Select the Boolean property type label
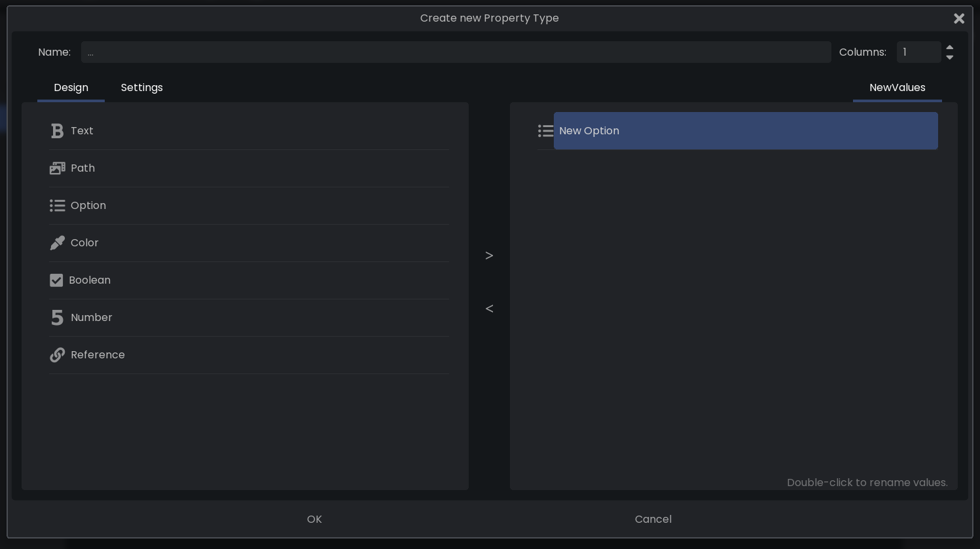The width and height of the screenshot is (980, 549). (90, 280)
